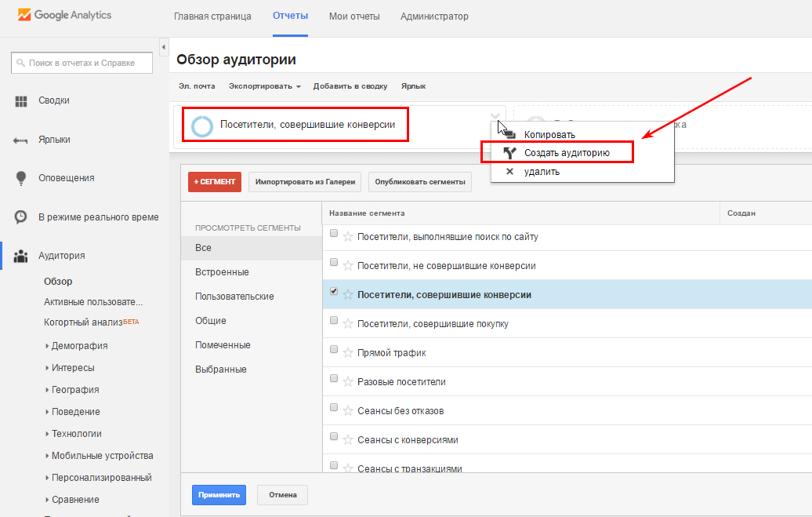Open the Экспортировать dropdown

(265, 86)
